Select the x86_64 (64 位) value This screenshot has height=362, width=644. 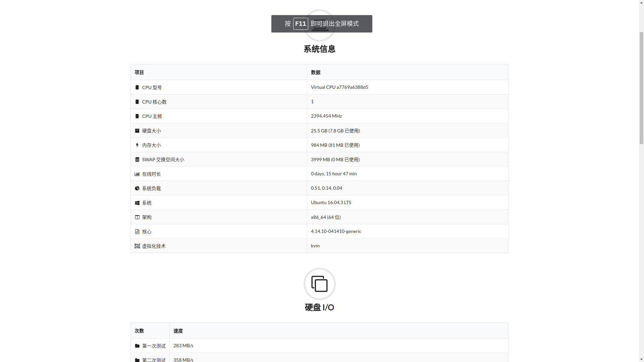[x=326, y=217]
